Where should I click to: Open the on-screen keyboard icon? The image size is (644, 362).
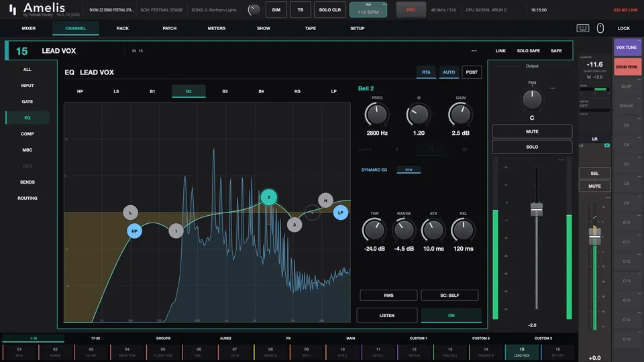coord(583,28)
